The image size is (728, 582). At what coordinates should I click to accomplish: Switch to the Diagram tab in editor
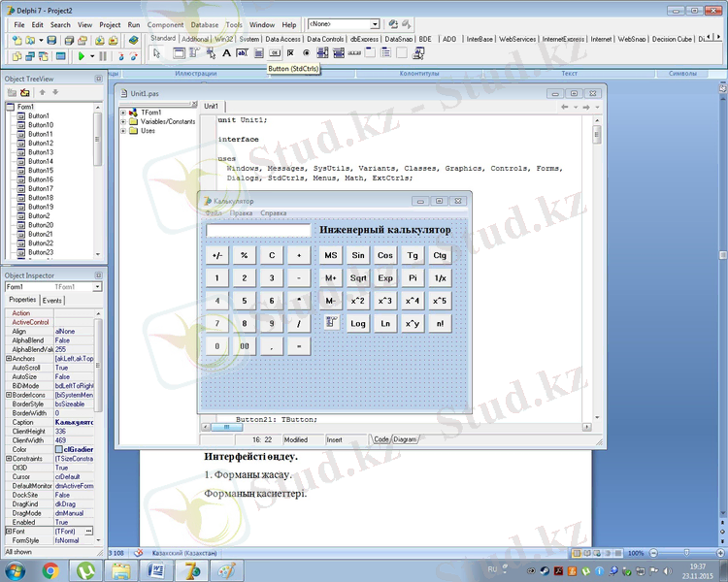(x=406, y=439)
